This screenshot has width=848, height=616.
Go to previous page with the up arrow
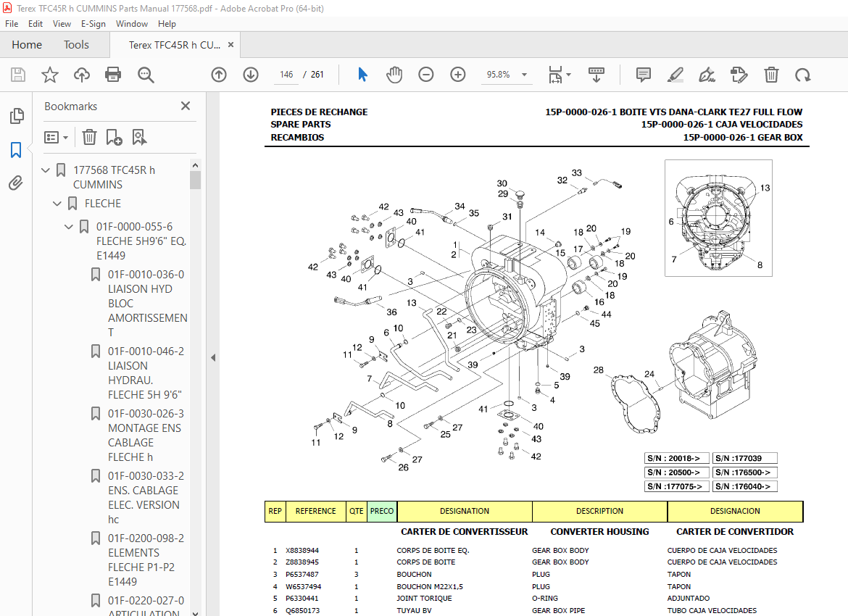click(x=219, y=75)
